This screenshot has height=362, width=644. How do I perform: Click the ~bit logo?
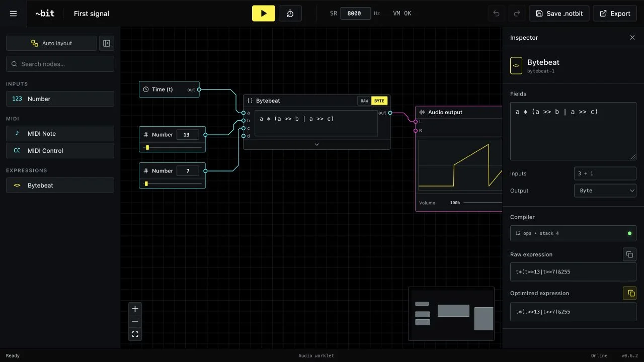(45, 14)
